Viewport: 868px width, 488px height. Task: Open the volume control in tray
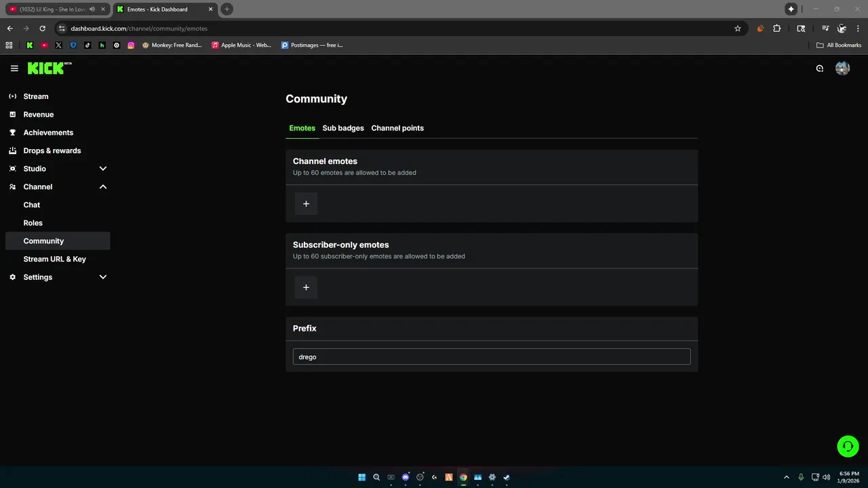tap(826, 477)
